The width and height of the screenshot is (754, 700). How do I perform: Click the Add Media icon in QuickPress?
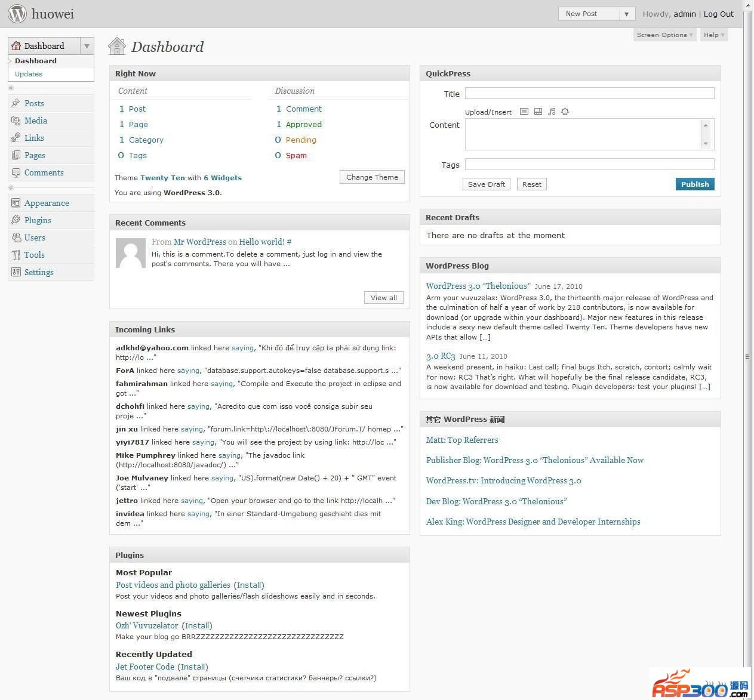click(x=565, y=112)
